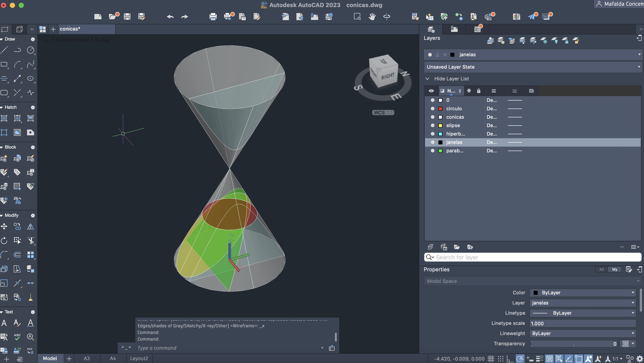Switch to the Layout2 tab
Screen dimensions: 644x363
139,358
